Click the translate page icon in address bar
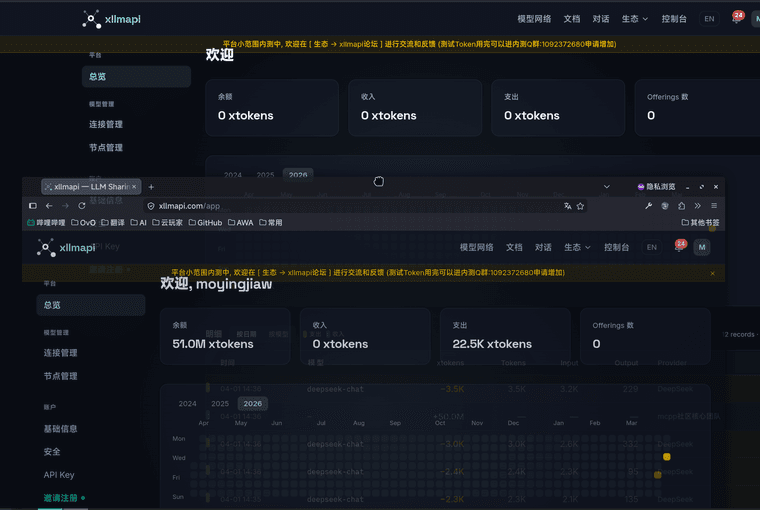This screenshot has height=510, width=760. click(568, 206)
